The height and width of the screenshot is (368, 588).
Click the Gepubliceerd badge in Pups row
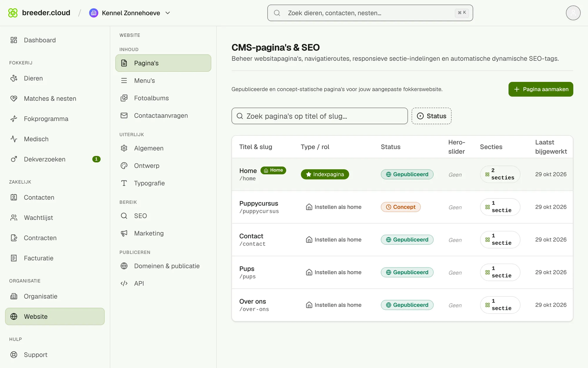coord(407,272)
